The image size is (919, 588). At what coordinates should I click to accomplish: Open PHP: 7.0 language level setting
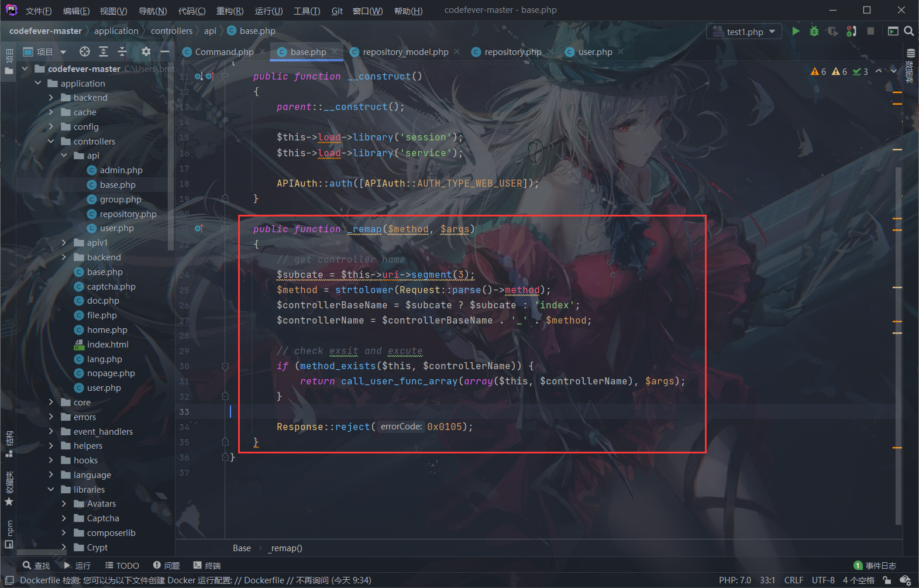click(735, 580)
